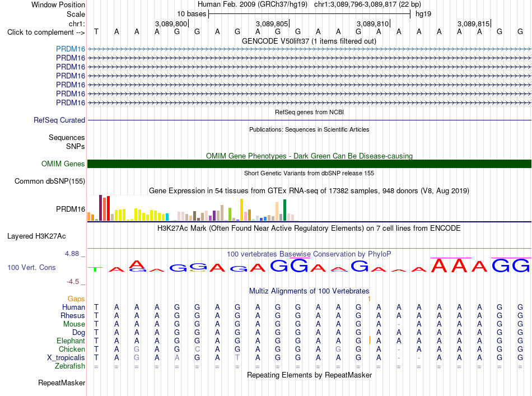Click the orange insertion mark in the Elephant row

[x=370, y=341]
